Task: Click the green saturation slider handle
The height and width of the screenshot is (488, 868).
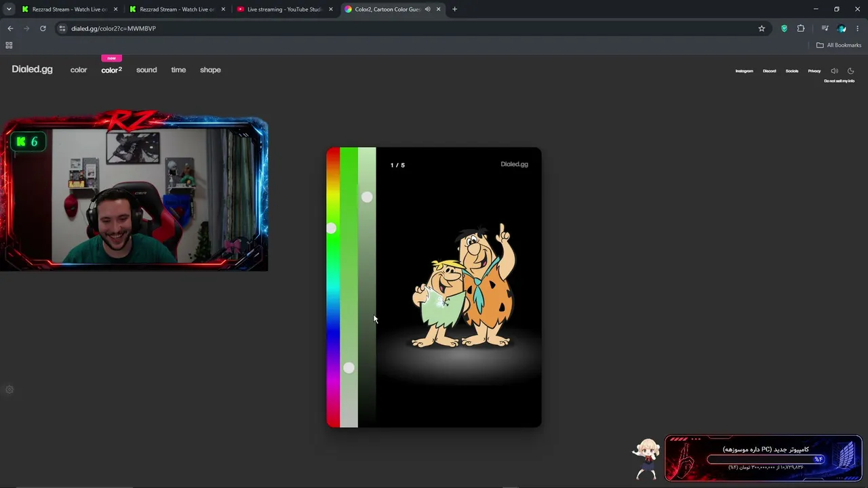Action: pos(349,368)
